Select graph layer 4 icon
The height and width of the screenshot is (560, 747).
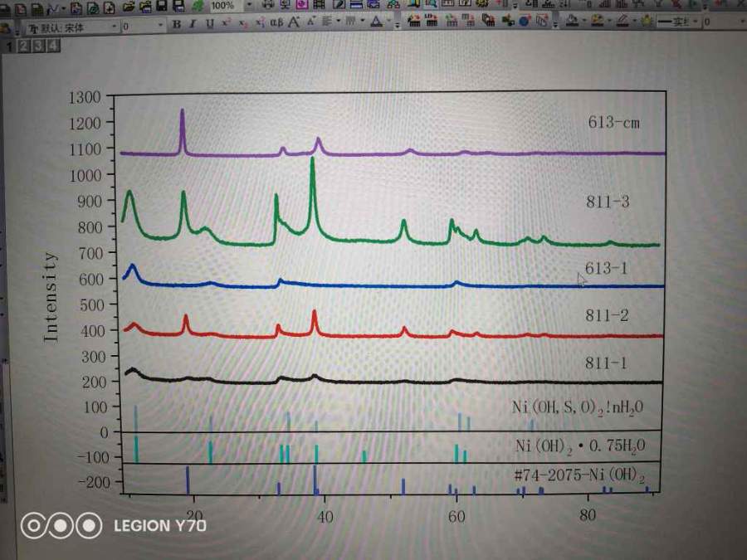(53, 46)
